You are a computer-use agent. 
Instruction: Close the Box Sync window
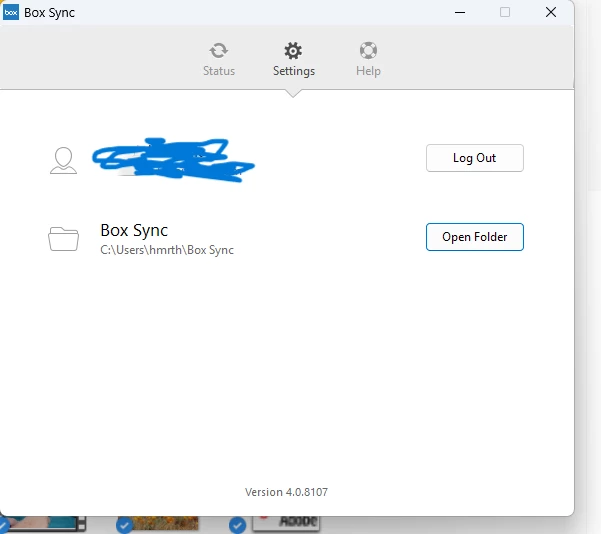[x=551, y=12]
